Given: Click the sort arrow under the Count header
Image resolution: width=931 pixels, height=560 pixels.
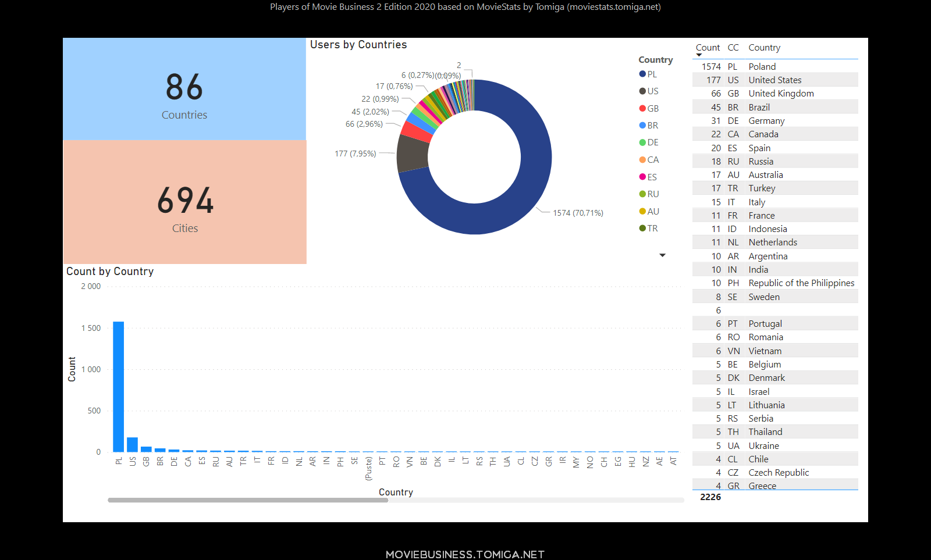Looking at the screenshot, I should coord(699,55).
